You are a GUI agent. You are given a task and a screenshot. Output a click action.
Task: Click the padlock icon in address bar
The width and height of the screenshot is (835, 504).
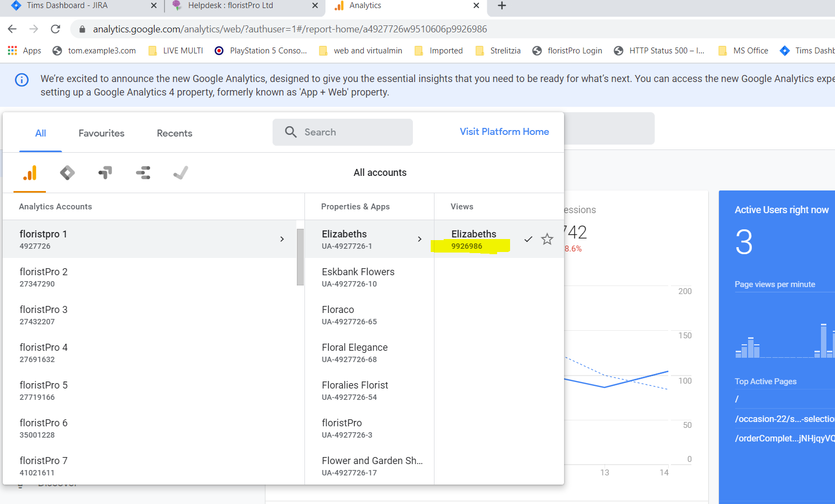[x=82, y=29]
